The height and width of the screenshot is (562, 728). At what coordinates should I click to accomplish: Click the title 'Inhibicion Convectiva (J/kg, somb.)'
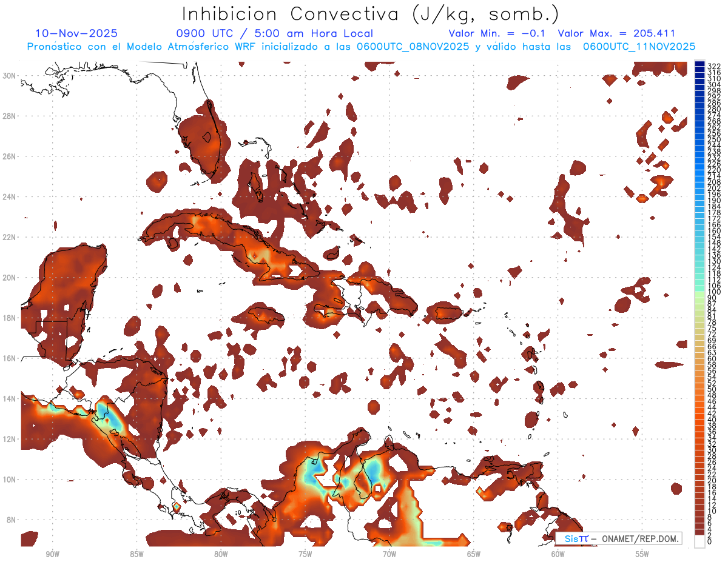point(370,15)
